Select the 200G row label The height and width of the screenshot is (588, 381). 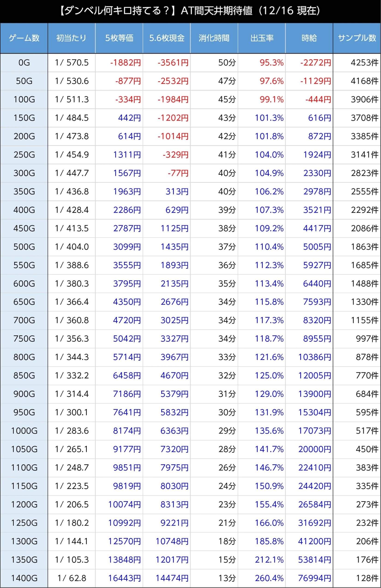(x=24, y=136)
